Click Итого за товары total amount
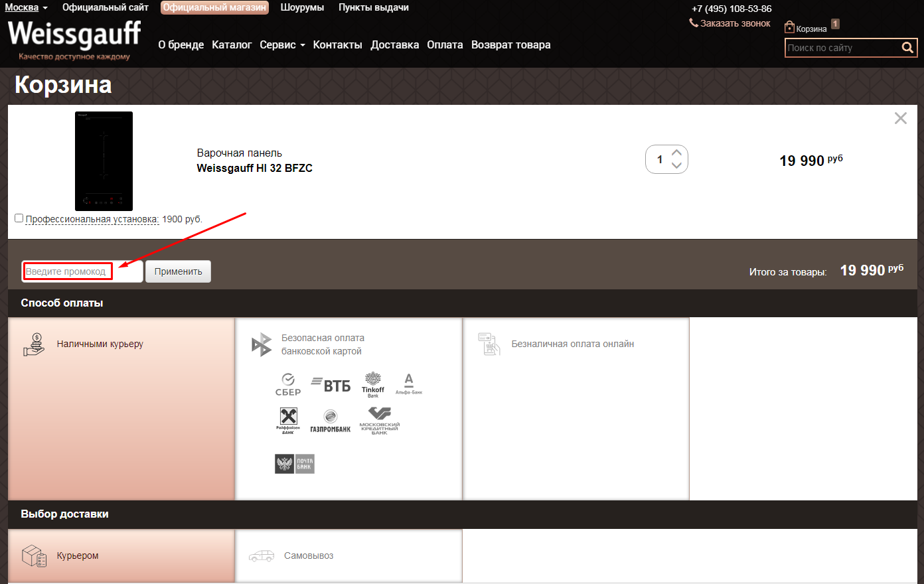The height and width of the screenshot is (584, 924). pyautogui.click(x=872, y=270)
